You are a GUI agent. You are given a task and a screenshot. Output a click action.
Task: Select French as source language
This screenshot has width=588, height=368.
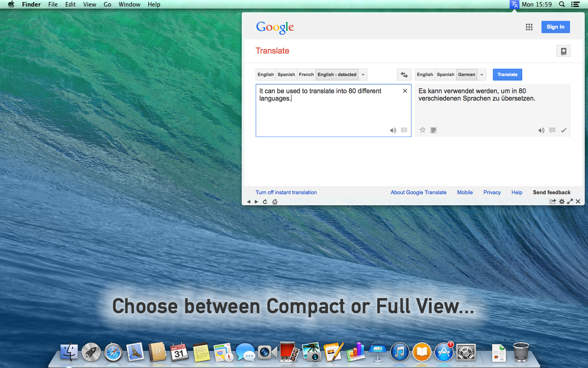(x=306, y=74)
